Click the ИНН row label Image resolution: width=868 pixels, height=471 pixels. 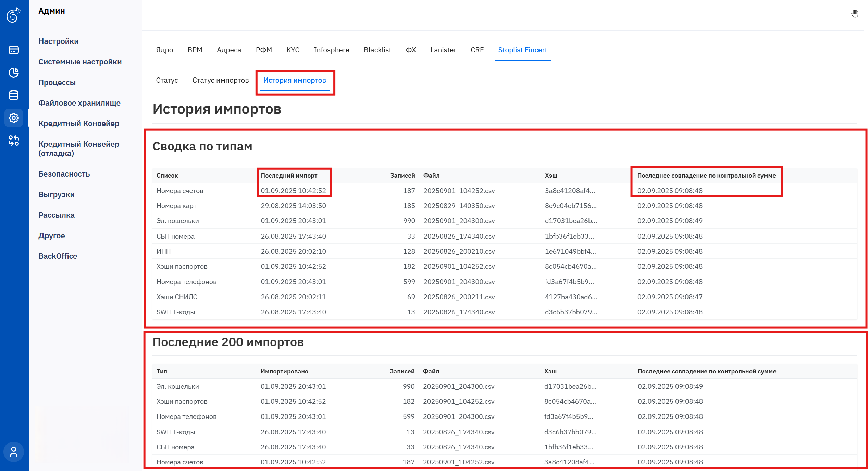point(163,251)
